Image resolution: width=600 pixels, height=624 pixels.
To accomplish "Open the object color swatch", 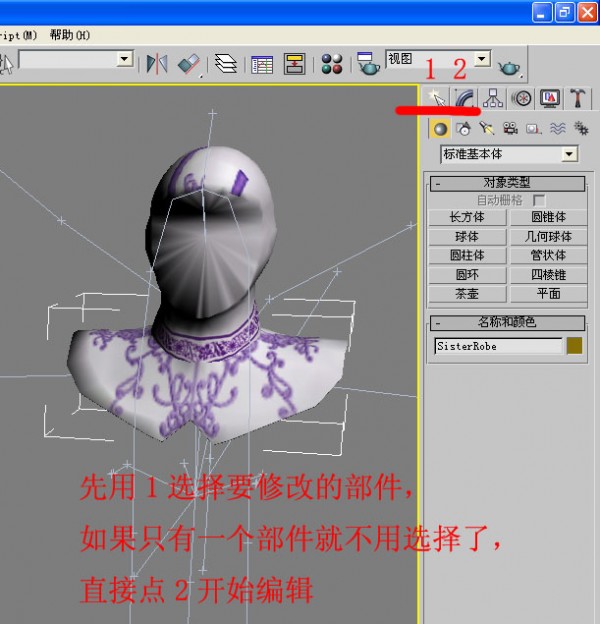I will point(575,346).
